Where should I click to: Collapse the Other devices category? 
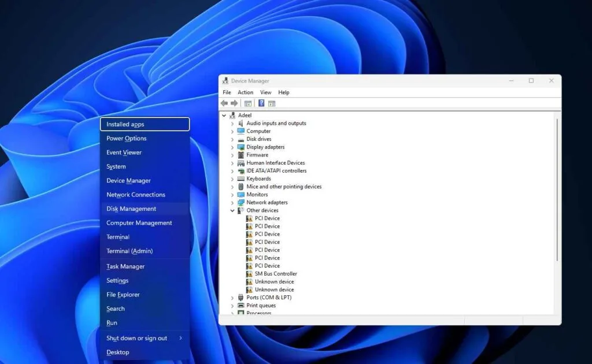(232, 210)
